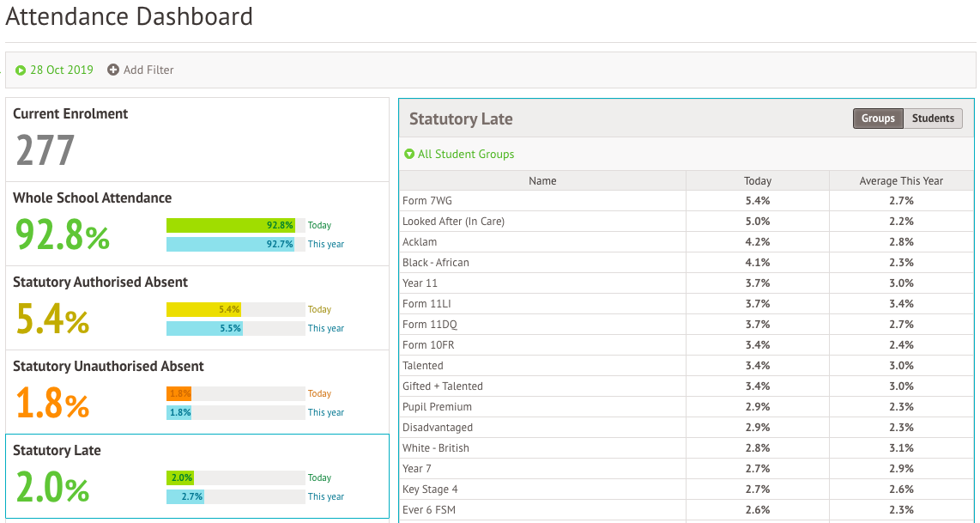
Task: Sort table by Today column
Action: (x=757, y=181)
